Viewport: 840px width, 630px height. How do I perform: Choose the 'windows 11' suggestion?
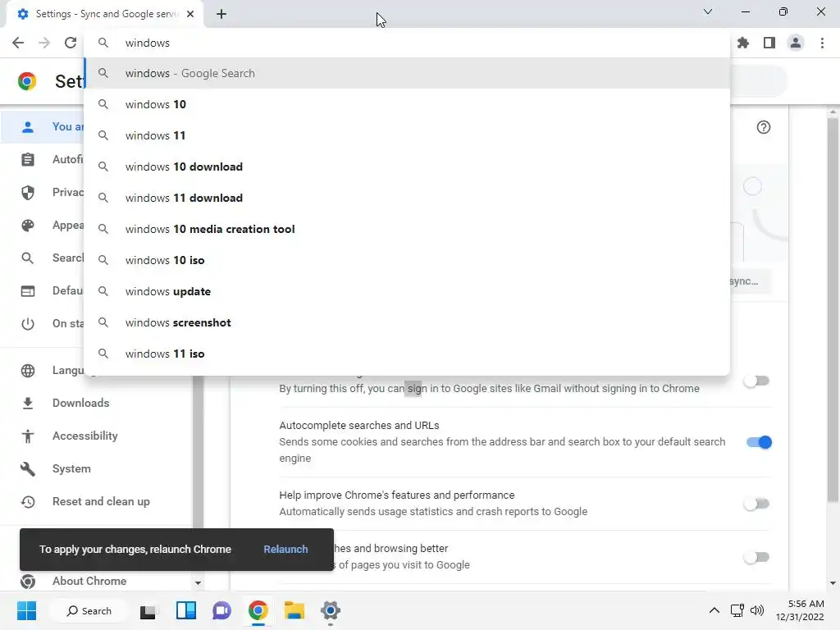[407, 135]
